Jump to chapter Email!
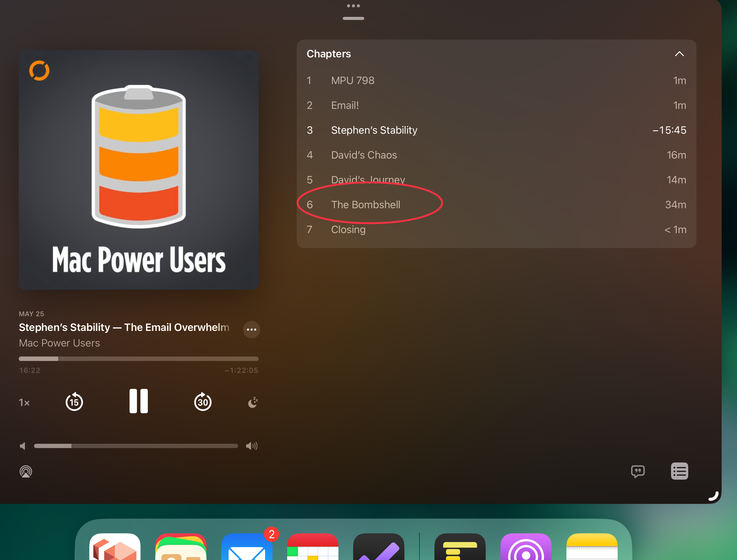 [496, 105]
